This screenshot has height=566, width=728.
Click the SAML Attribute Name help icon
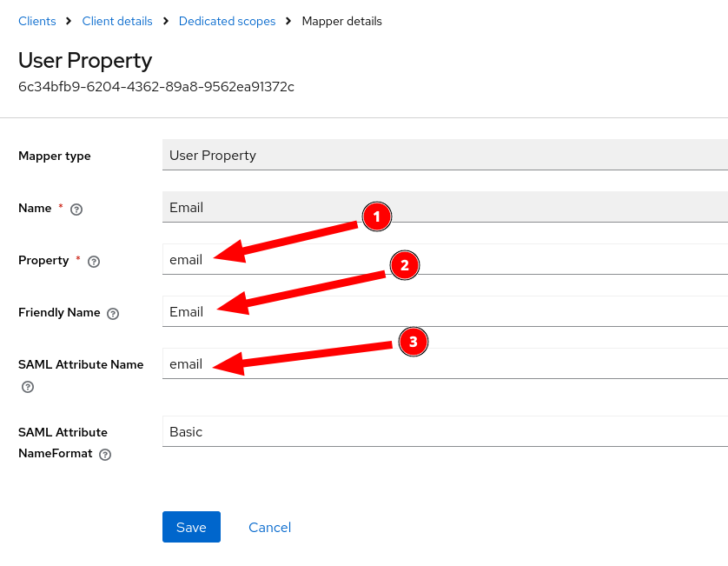(28, 386)
